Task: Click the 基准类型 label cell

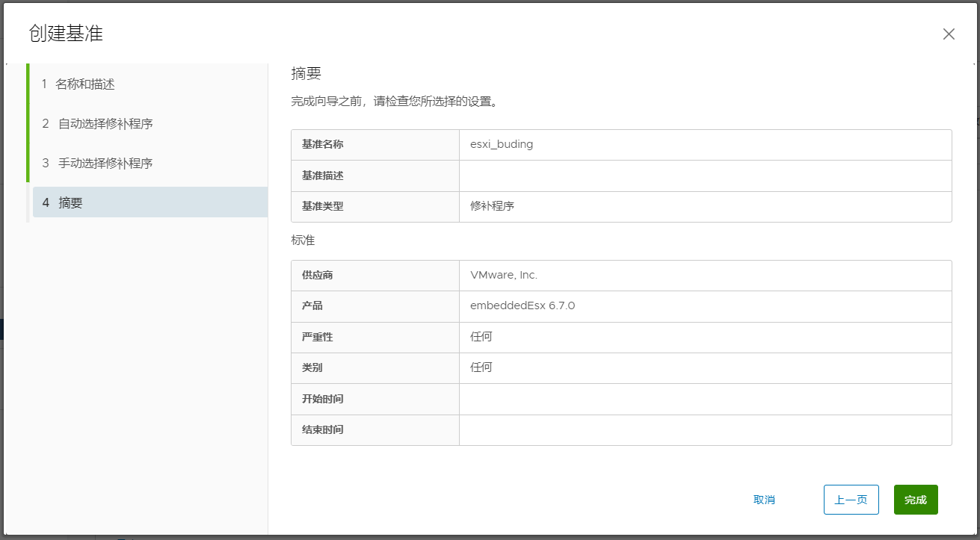Action: point(375,206)
